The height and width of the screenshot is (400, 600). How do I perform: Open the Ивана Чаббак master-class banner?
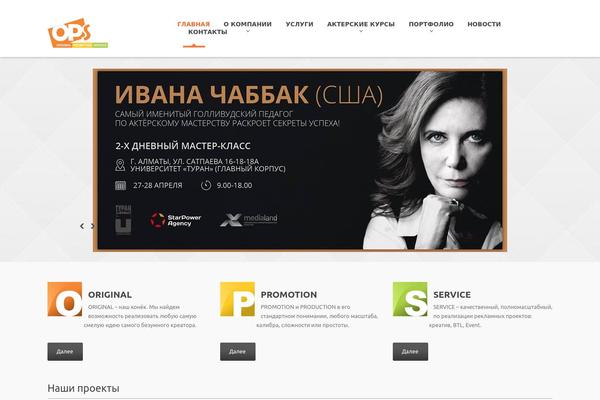click(x=300, y=160)
